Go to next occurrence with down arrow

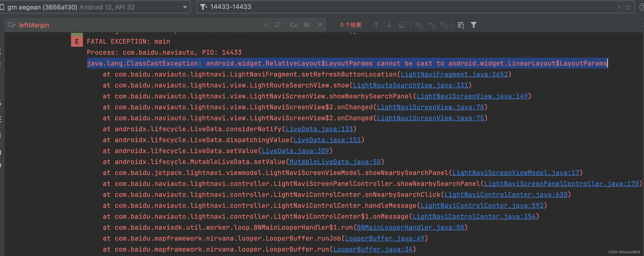[x=389, y=25]
